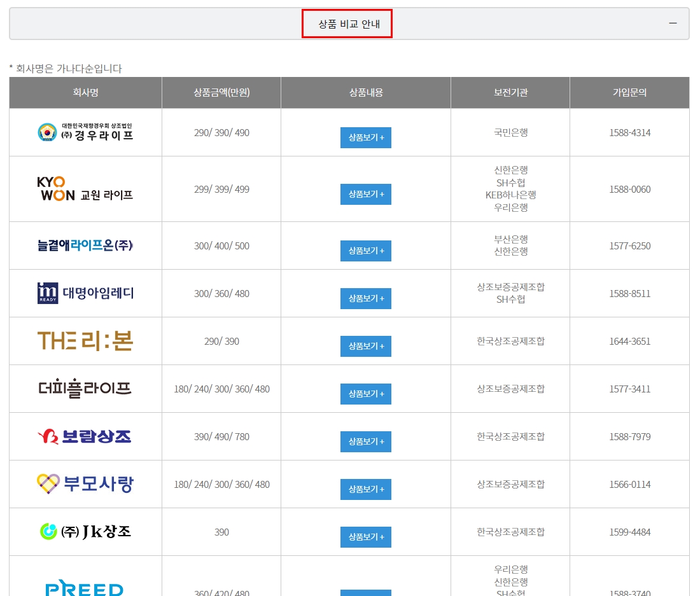700x596 pixels.
Task: Click price cell 300/ 360/ 480
Action: coord(221,293)
